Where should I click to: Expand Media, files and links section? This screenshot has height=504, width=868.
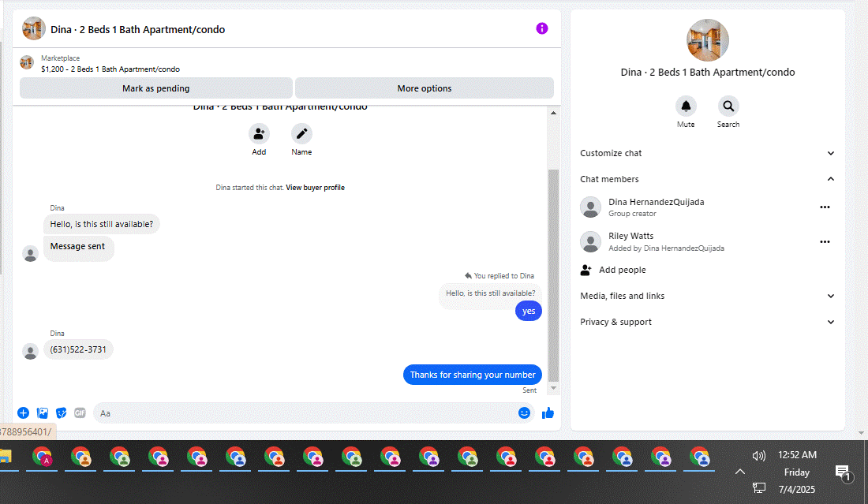(707, 296)
